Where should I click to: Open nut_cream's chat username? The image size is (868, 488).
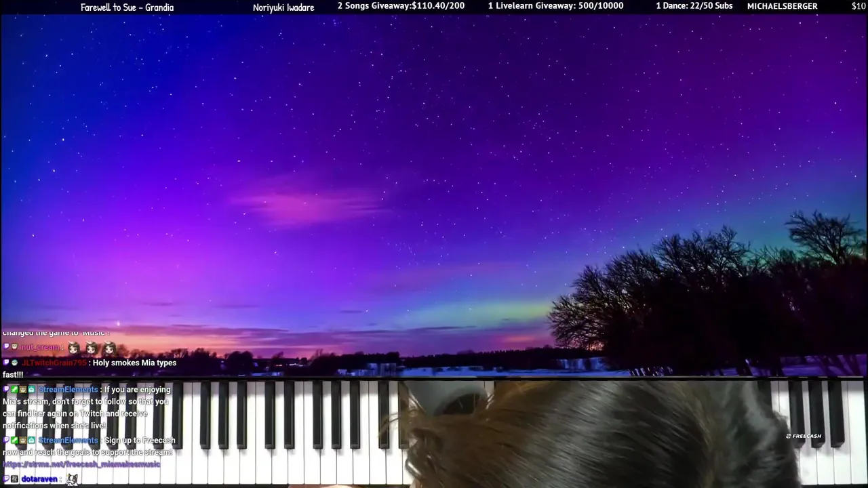40,348
